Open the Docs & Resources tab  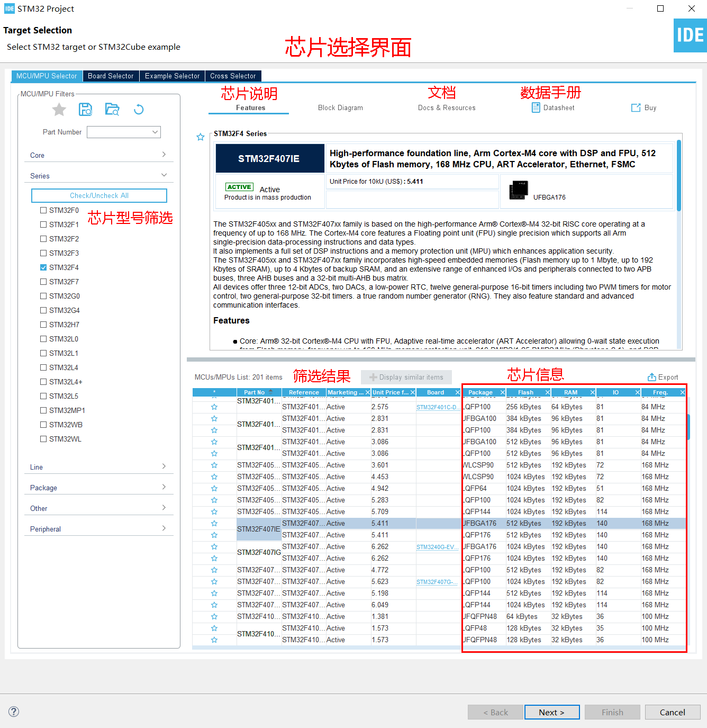[x=447, y=107]
